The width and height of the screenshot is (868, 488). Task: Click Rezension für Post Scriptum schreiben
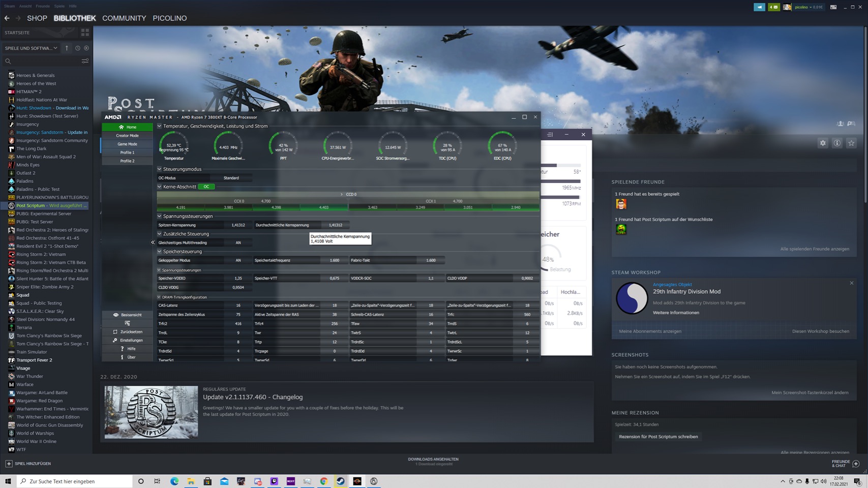tap(658, 437)
